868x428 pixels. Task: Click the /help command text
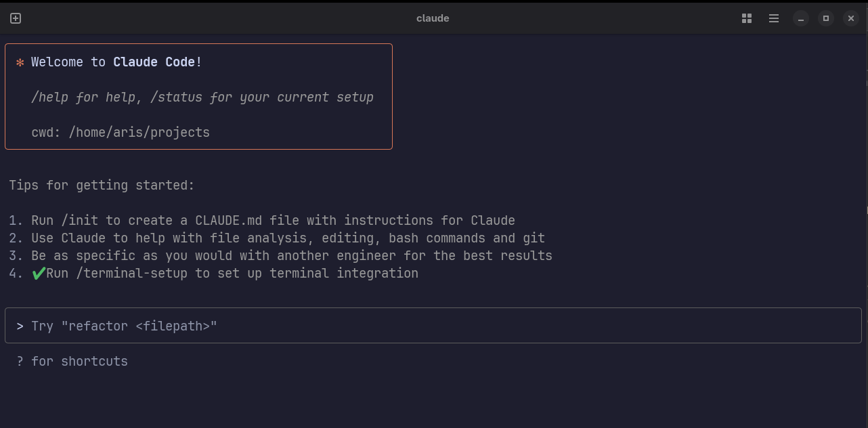49,97
